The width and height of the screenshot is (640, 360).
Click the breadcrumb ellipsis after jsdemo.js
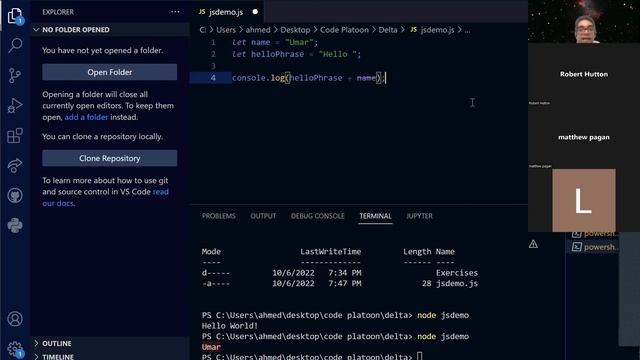click(467, 30)
